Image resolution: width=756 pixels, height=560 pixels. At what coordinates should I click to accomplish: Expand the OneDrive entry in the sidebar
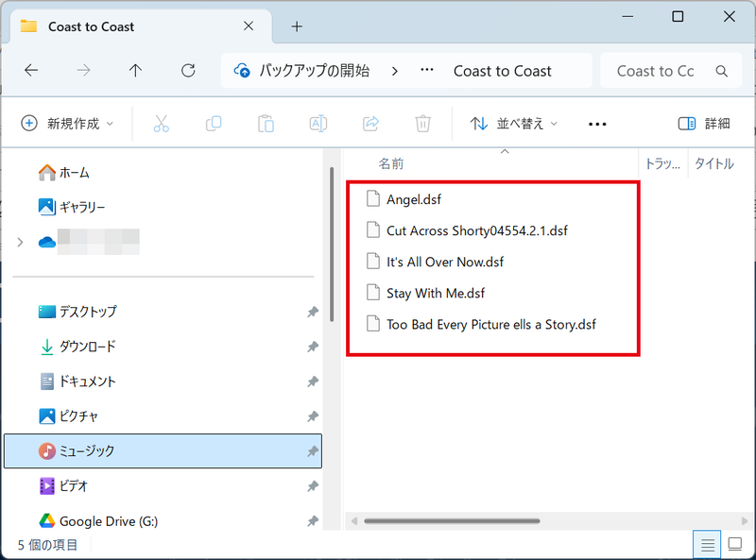point(19,241)
